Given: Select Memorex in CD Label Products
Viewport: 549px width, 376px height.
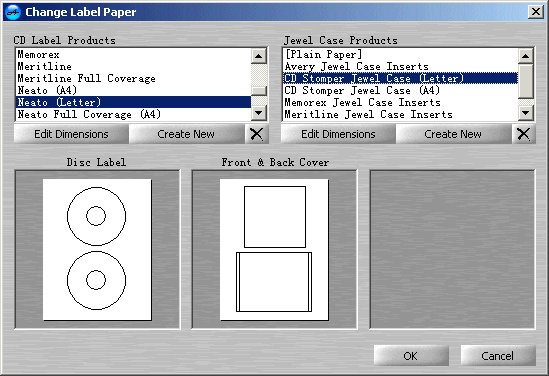Looking at the screenshot, I should point(133,55).
